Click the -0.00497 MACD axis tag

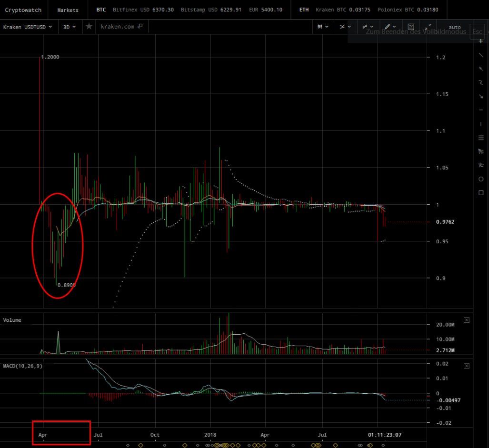[x=448, y=400]
